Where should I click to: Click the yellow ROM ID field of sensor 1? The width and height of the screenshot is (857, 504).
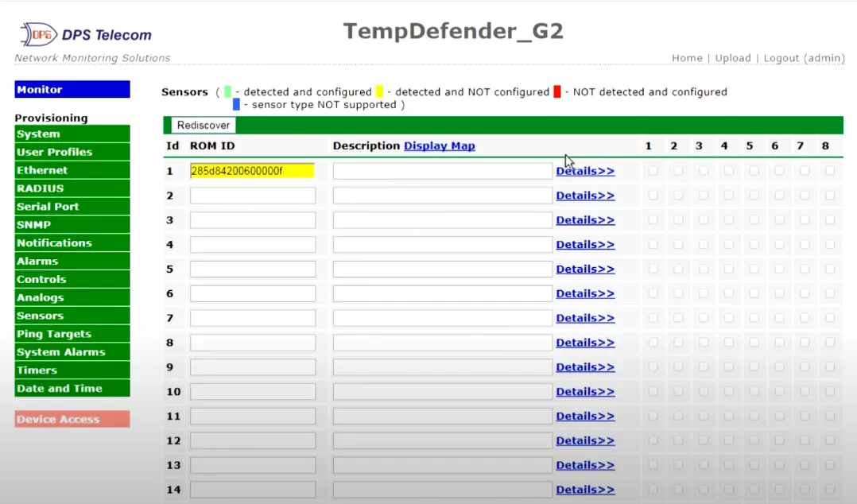click(x=252, y=171)
